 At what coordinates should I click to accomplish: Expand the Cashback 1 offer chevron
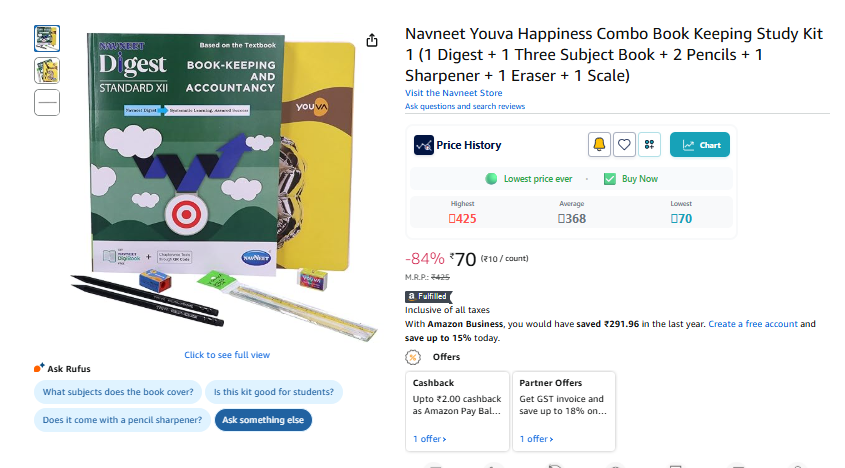pos(430,439)
